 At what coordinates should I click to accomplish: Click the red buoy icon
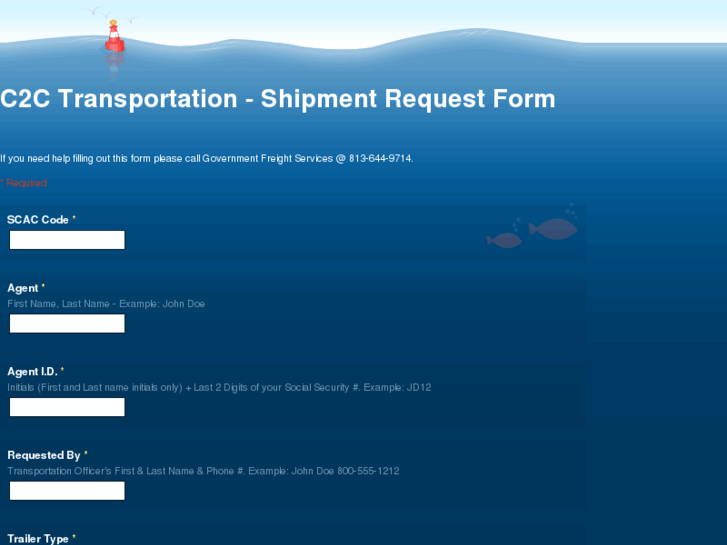click(114, 38)
